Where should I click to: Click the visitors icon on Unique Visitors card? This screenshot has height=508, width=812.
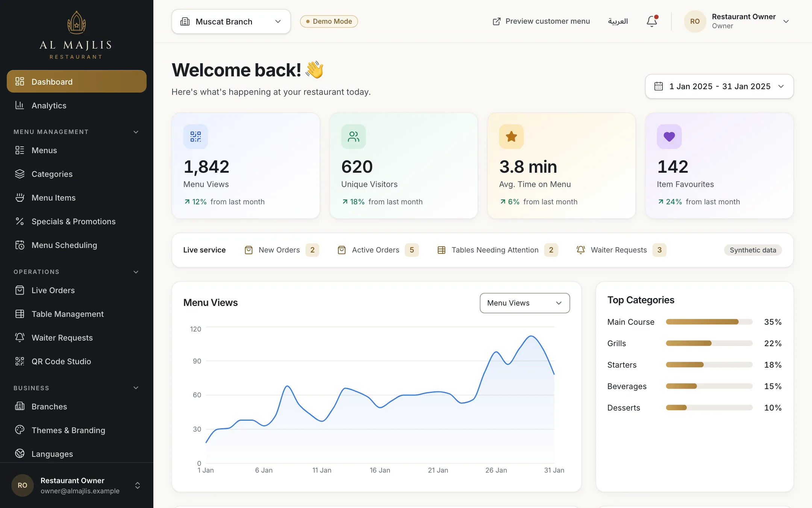[353, 137]
